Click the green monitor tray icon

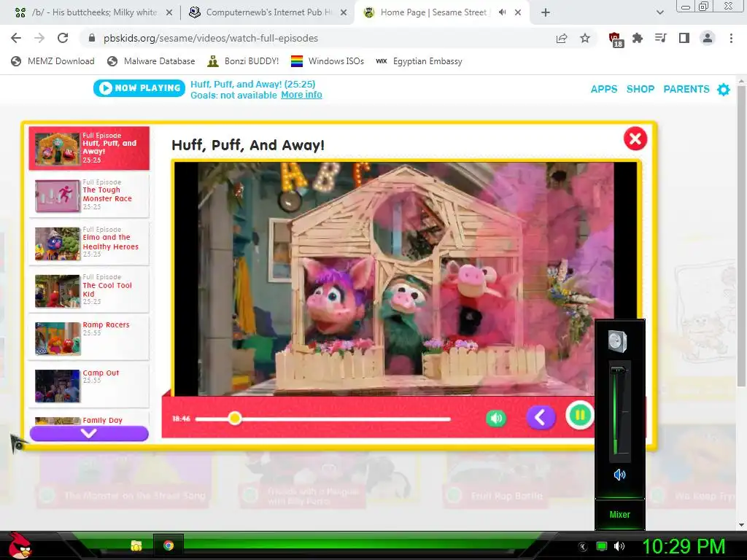click(602, 546)
